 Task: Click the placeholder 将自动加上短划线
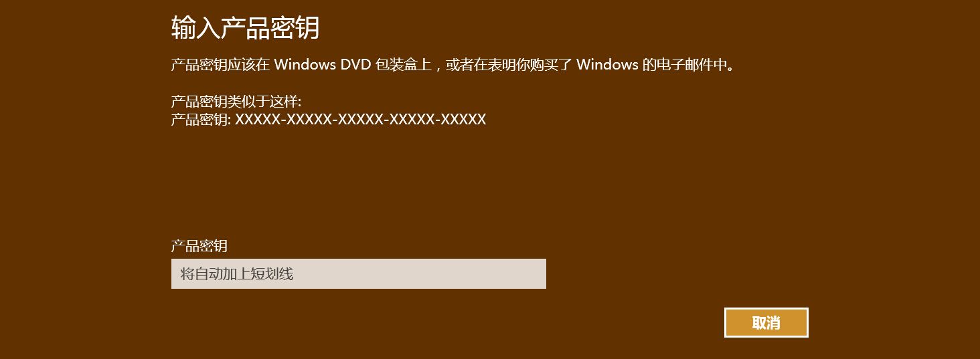tap(237, 274)
